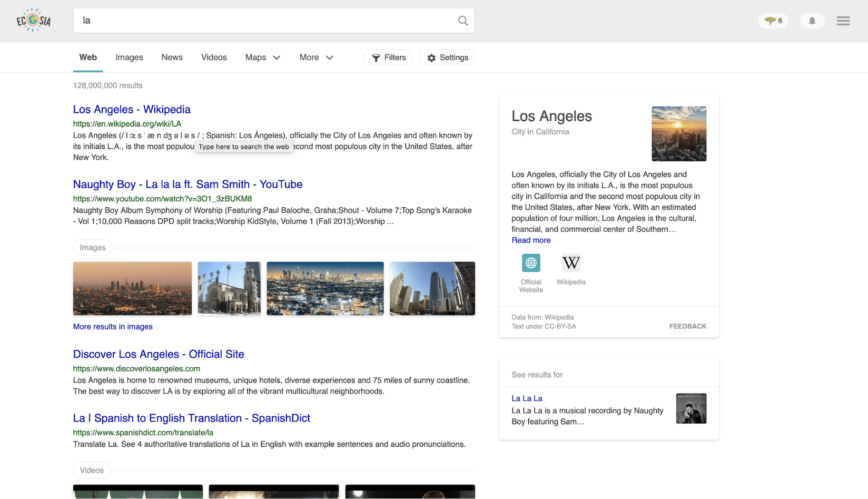This screenshot has height=499, width=868.
Task: Open the Wikipedia icon in the knowledge panel
Action: coord(571,263)
